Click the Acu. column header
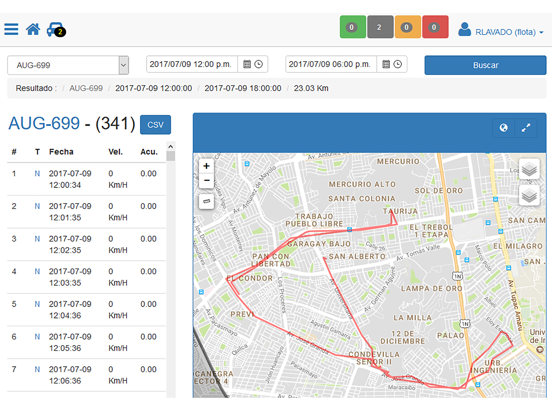 [x=149, y=152]
